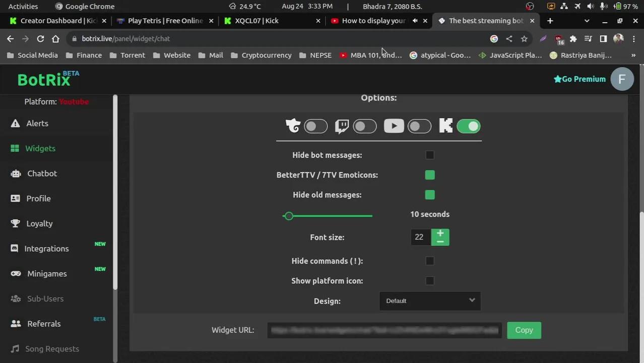Open Chrome extensions puzzle icon
This screenshot has width=644, height=363.
[x=573, y=39]
